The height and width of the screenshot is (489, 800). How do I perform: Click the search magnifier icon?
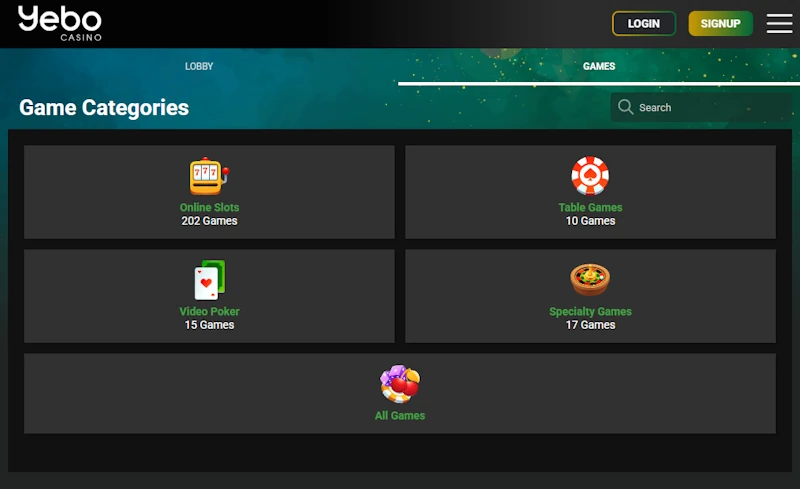[x=626, y=107]
